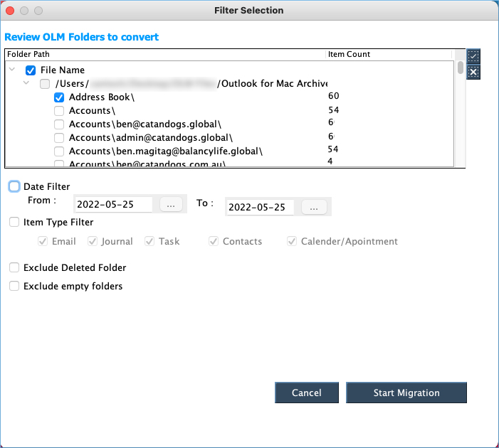Viewport: 499px width, 448px height.
Task: Click the To date input field
Action: (261, 207)
